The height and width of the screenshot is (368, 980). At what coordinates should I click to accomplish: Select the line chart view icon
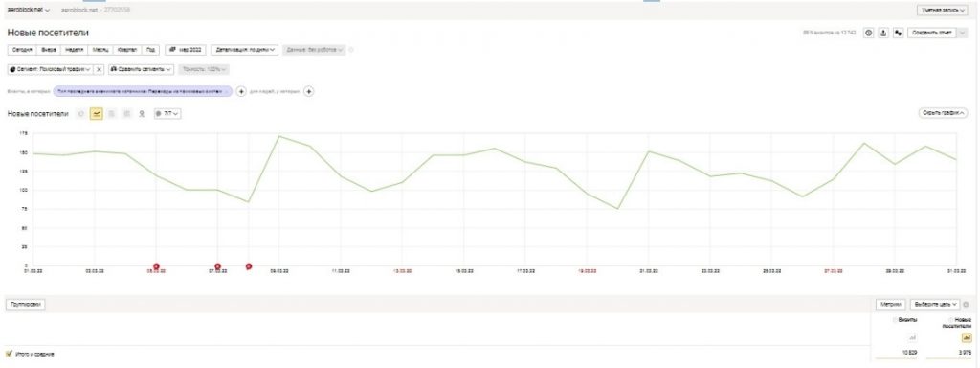pos(97,114)
